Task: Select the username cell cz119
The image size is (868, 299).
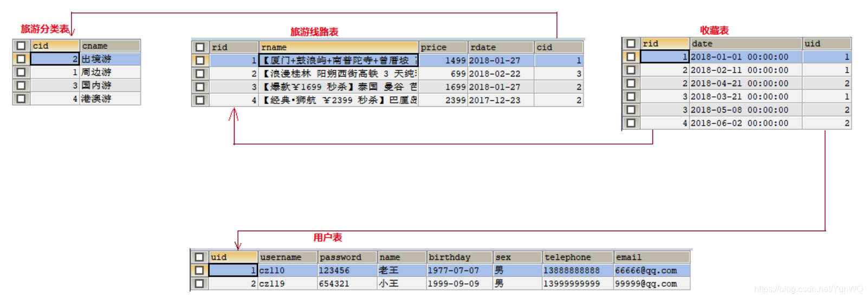Action: tap(288, 283)
